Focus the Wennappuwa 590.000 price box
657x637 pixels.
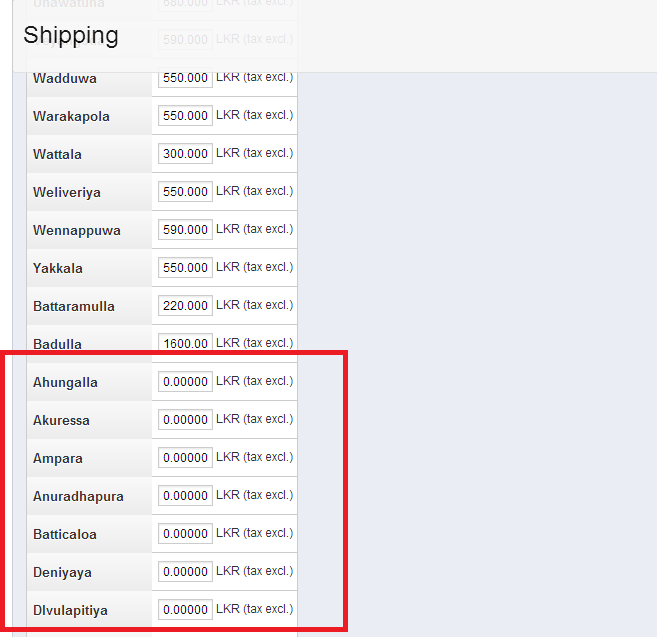[185, 229]
